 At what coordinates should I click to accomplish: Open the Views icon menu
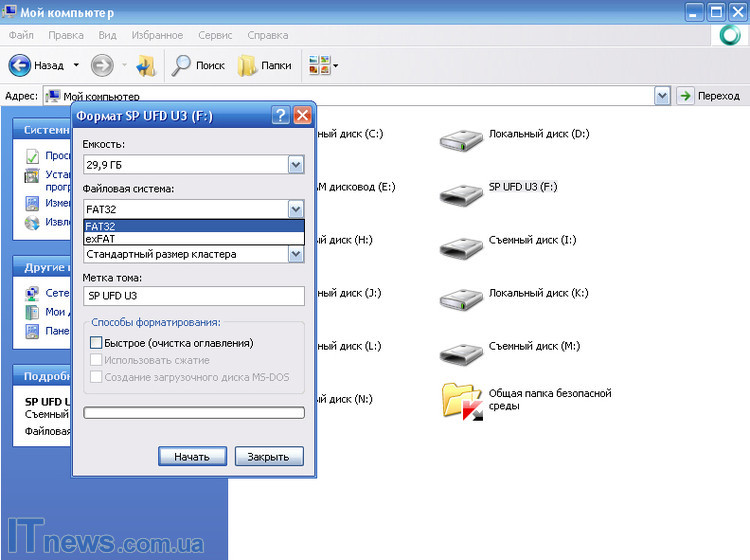click(x=322, y=66)
